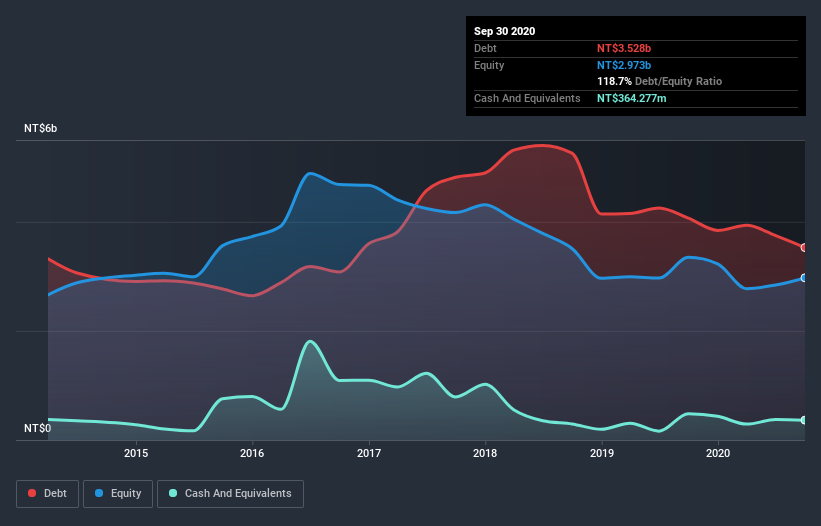
Task: Click the red Debt endpoint marker
Action: 804,248
